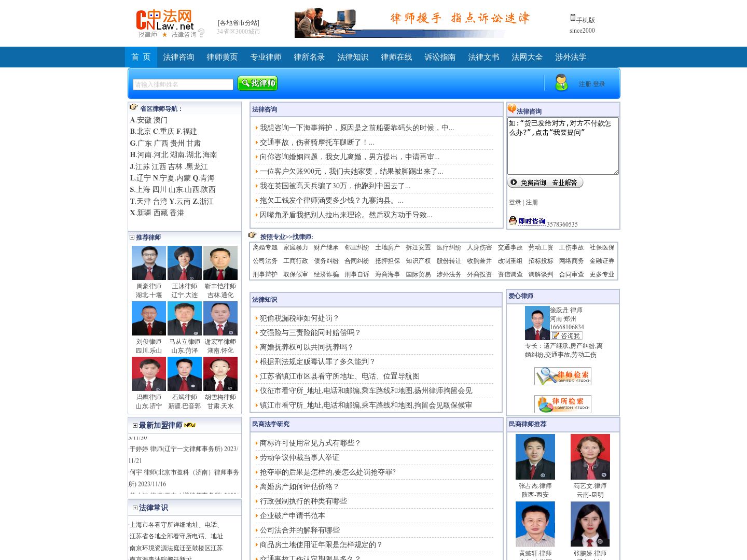The height and width of the screenshot is (560, 747).
Task: Open article 交强险与三责险能同时赔偿吗？
Action: 310,333
